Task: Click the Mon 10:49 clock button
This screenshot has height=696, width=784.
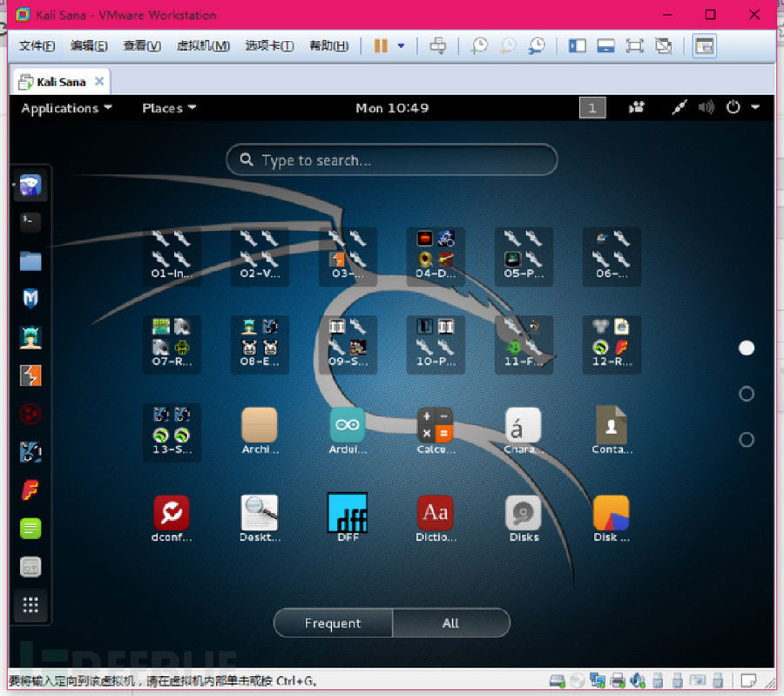Action: pyautogui.click(x=392, y=108)
